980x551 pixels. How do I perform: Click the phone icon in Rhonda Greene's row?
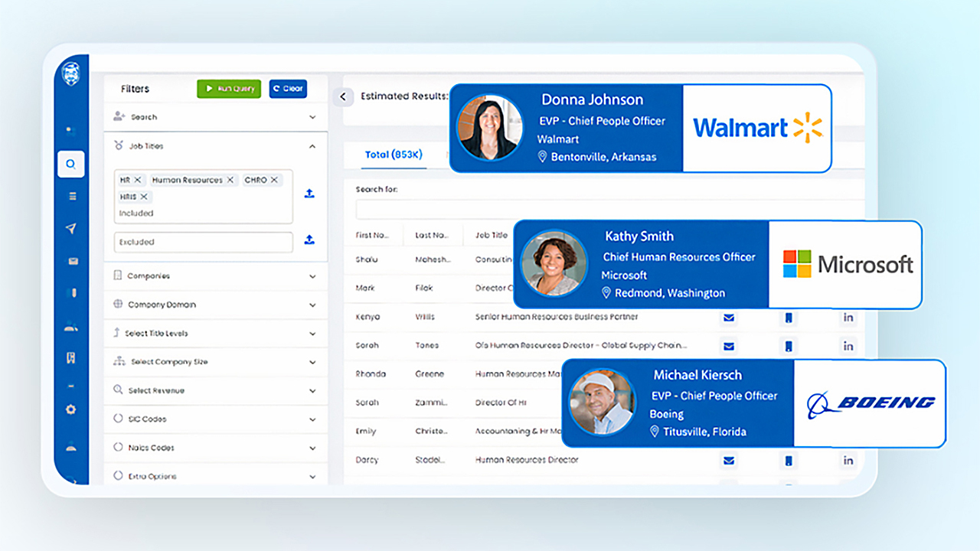[789, 373]
